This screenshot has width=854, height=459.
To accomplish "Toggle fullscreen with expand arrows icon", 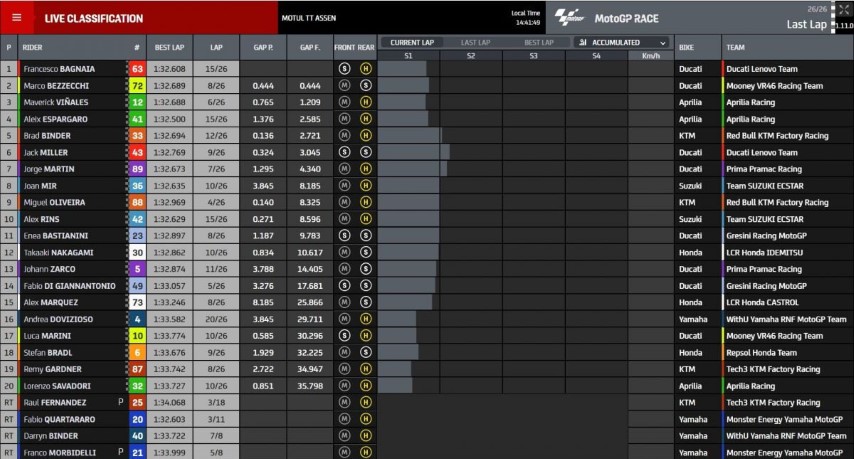I will point(844,10).
